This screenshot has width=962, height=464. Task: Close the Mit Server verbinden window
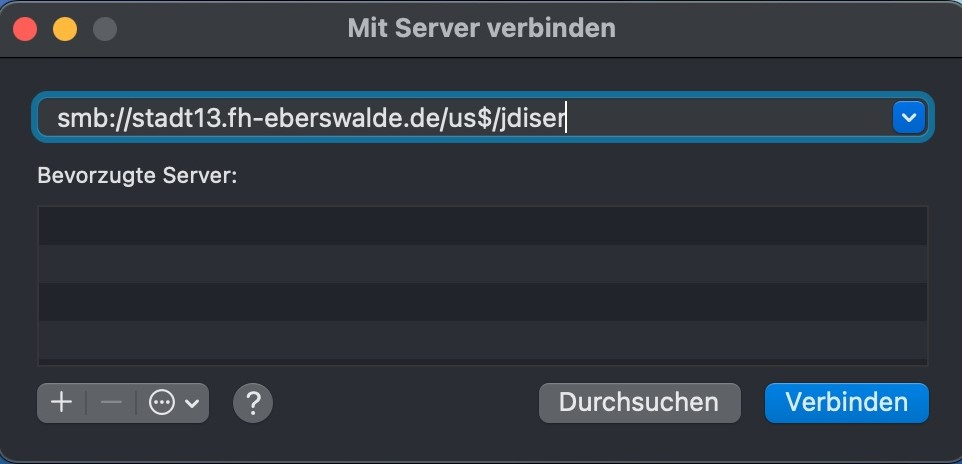click(x=25, y=29)
